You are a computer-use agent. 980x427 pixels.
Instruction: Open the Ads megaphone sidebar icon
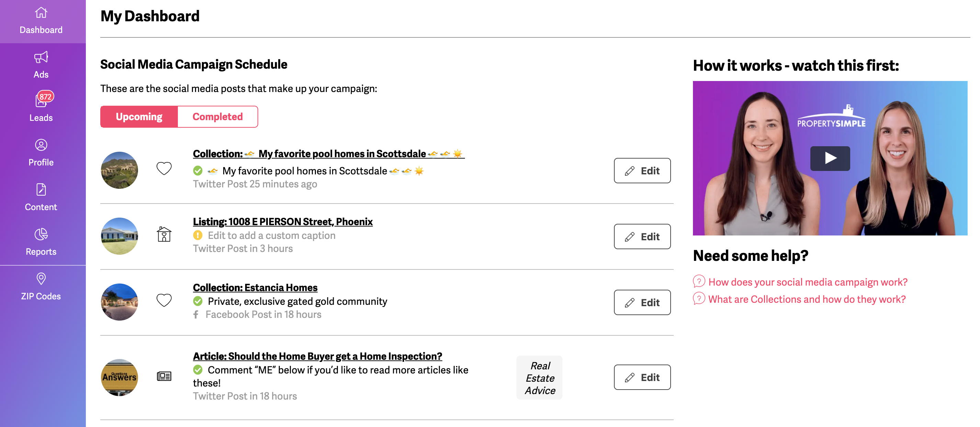tap(41, 58)
